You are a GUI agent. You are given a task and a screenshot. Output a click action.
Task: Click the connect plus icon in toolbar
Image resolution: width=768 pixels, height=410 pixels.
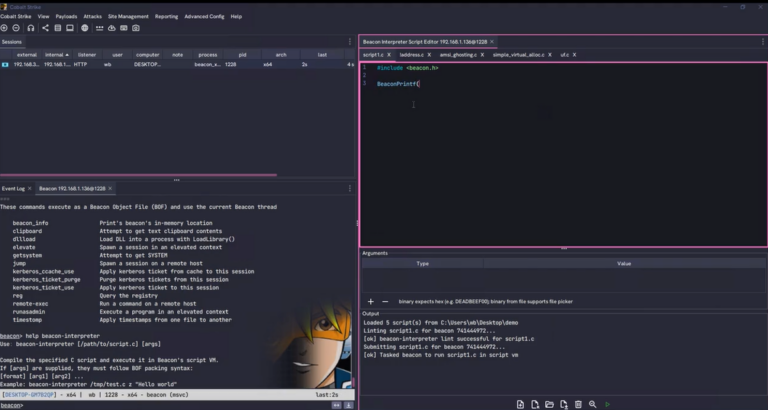click(4, 28)
